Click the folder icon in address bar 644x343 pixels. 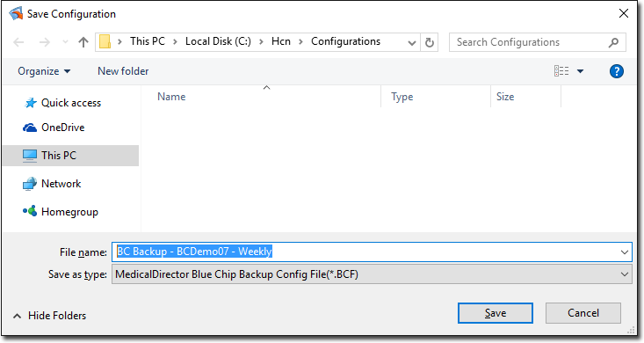tap(105, 42)
